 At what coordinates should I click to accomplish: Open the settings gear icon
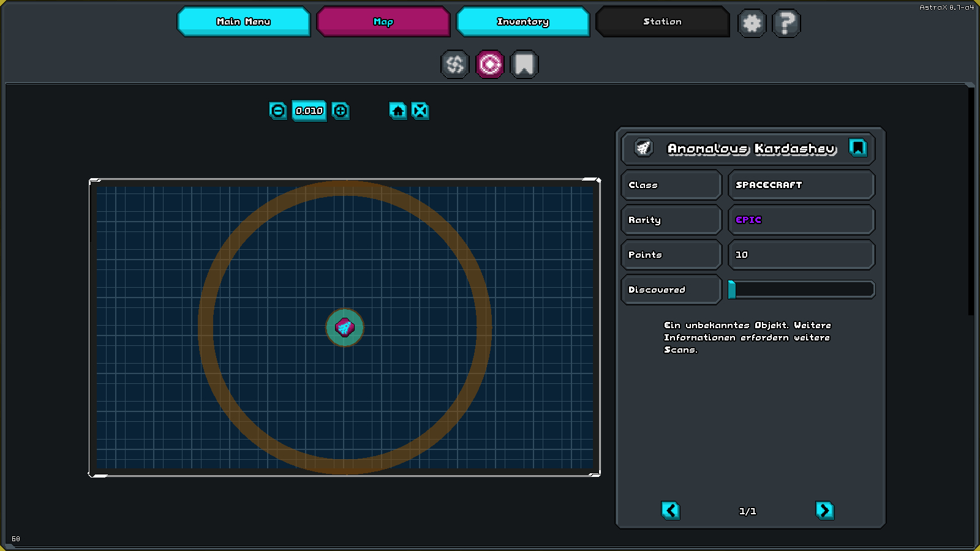[x=752, y=23]
